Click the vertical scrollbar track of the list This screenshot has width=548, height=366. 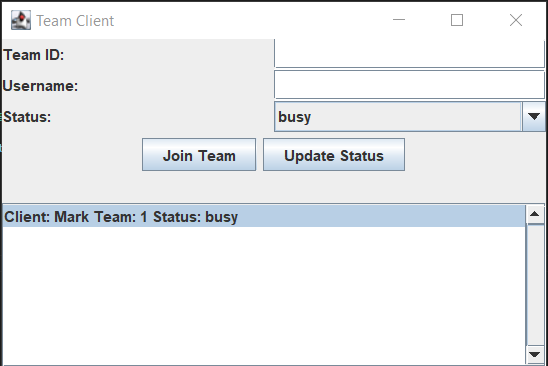[x=534, y=285]
